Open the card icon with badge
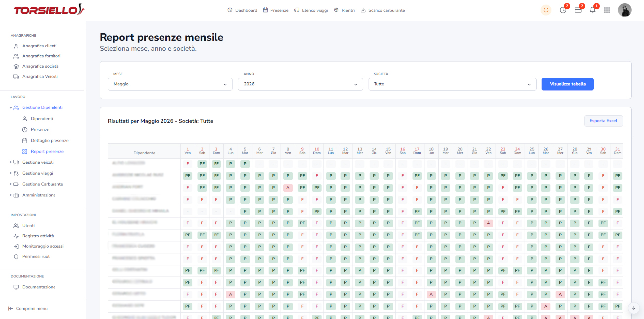 (578, 10)
